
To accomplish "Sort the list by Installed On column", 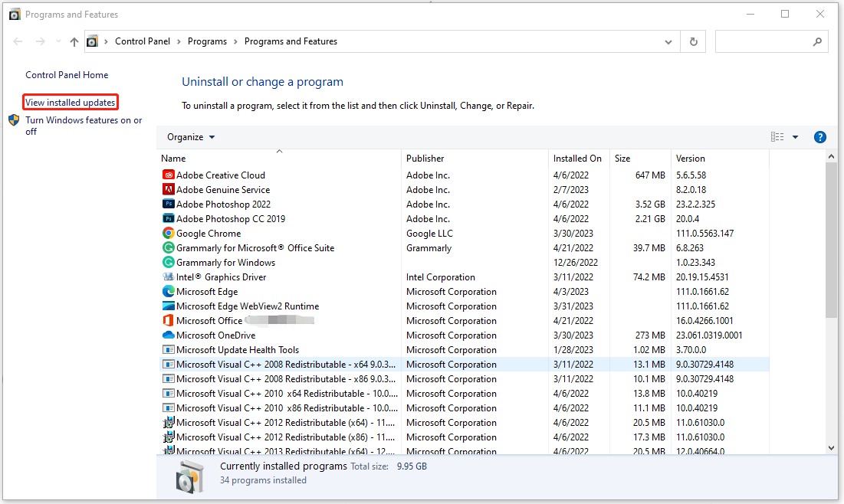I will tap(577, 159).
